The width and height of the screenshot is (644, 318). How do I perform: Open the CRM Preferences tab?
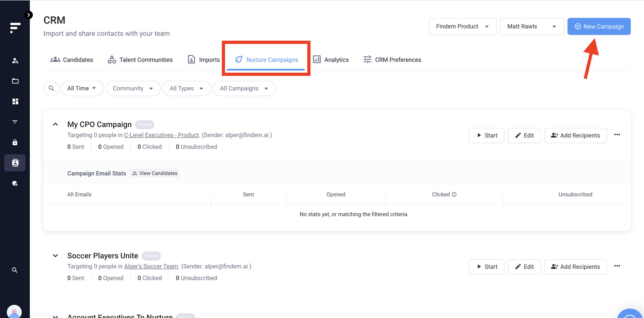[x=392, y=60]
